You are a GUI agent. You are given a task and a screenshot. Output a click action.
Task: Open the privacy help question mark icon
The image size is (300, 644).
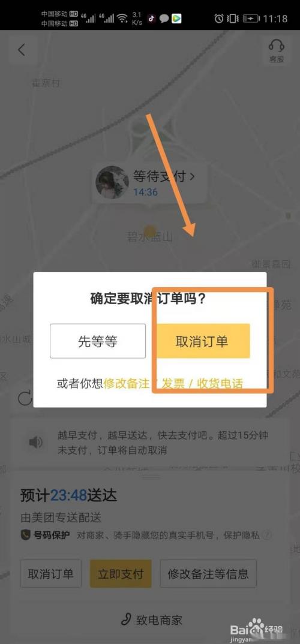[x=268, y=535]
